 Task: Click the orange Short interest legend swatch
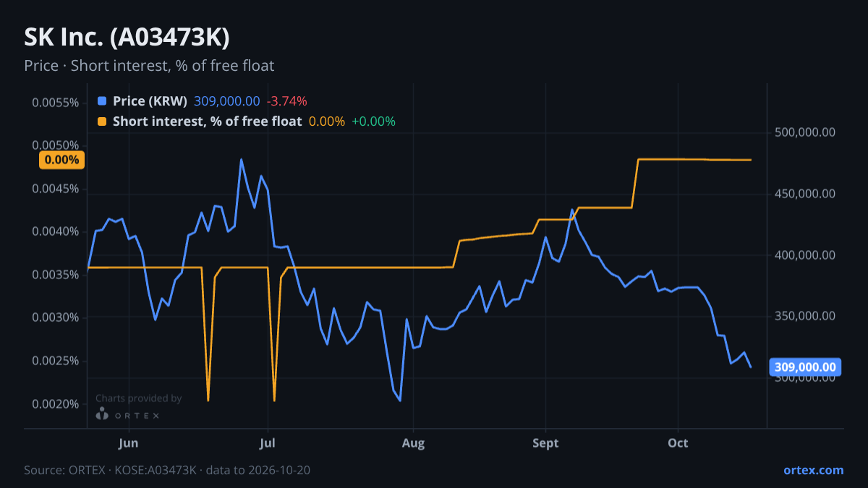click(x=102, y=121)
